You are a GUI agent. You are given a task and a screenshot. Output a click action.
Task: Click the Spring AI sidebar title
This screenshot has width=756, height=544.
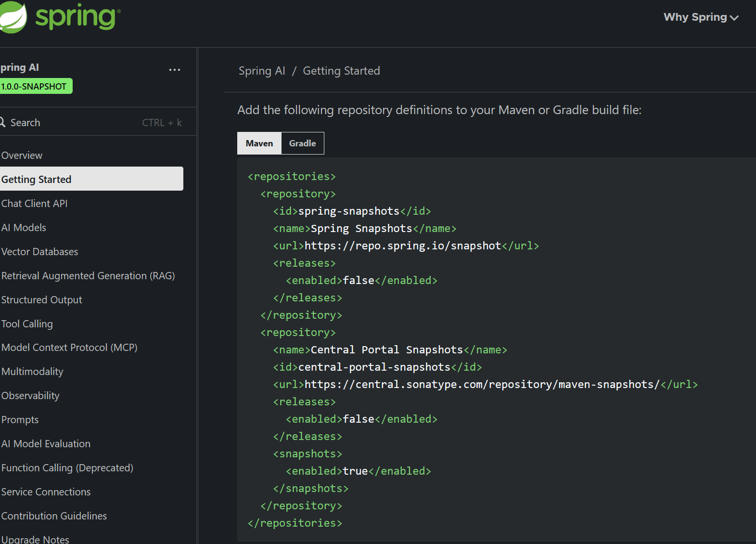point(19,67)
